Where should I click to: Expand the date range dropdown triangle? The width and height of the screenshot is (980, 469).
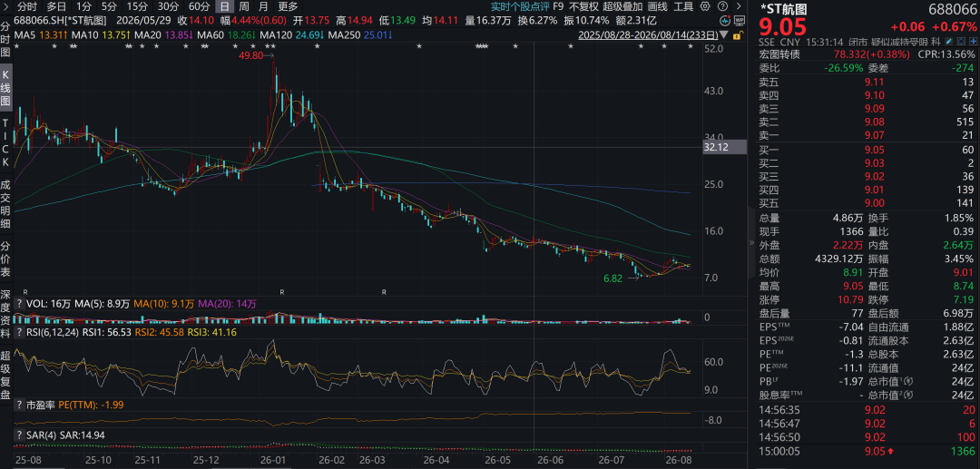point(724,35)
